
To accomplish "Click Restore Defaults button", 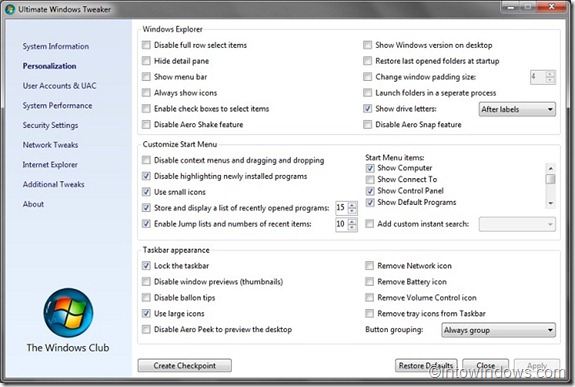I will pyautogui.click(x=426, y=366).
